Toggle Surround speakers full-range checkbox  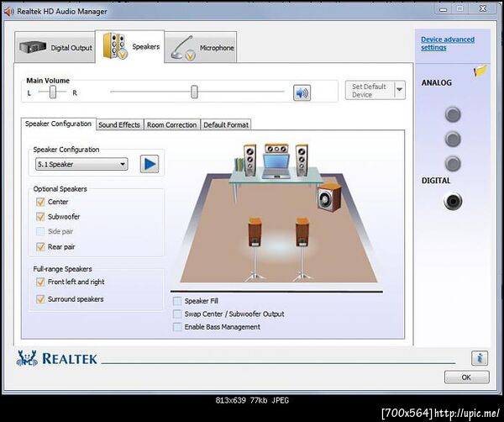(40, 299)
